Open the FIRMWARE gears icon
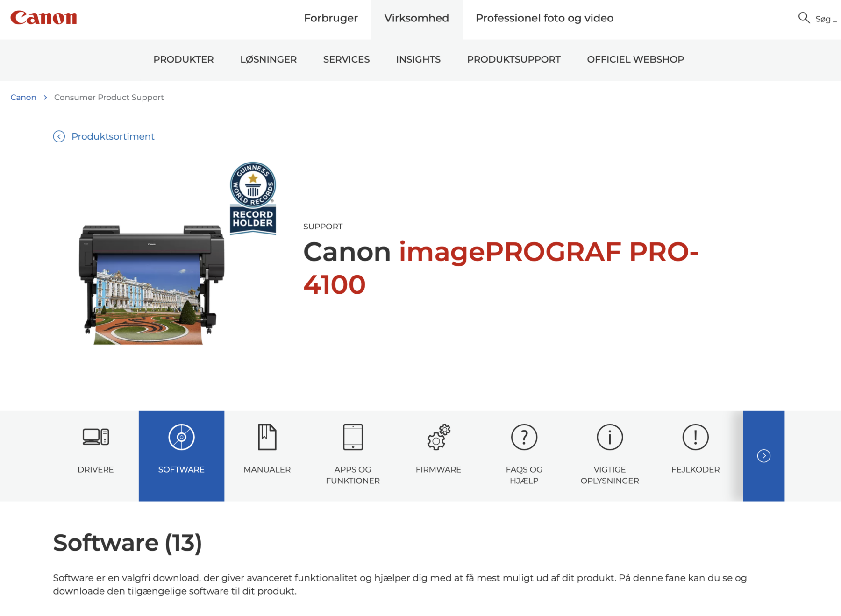841x616 pixels. (439, 437)
